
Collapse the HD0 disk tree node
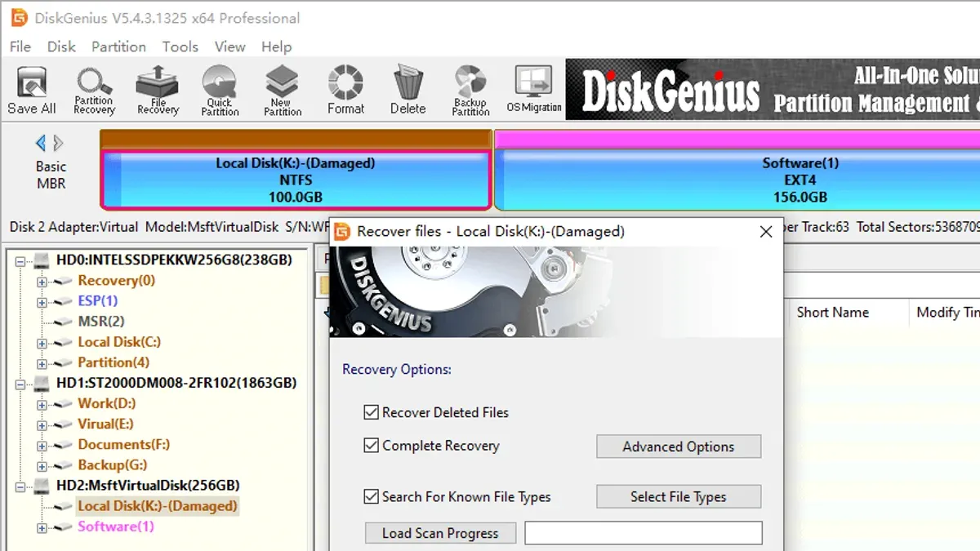(22, 260)
